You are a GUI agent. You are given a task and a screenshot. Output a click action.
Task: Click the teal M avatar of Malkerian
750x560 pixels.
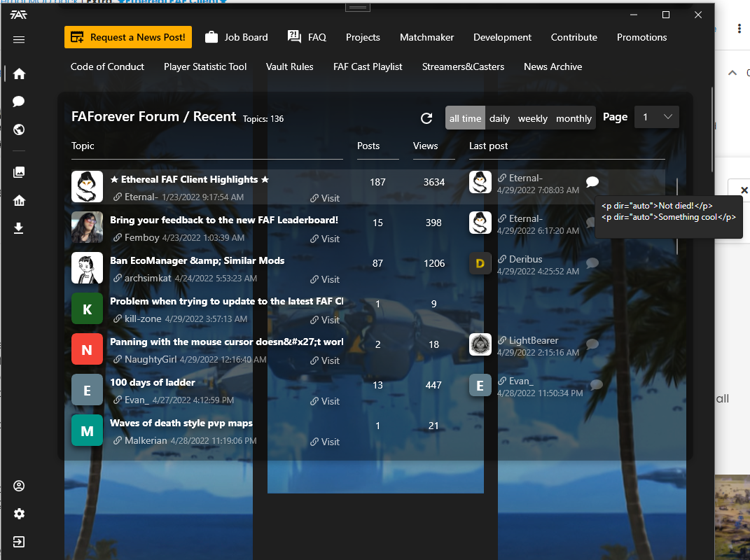[87, 430]
